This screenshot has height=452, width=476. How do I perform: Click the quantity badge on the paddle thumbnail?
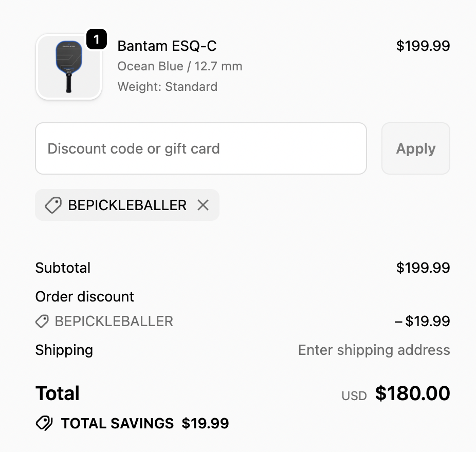click(97, 40)
